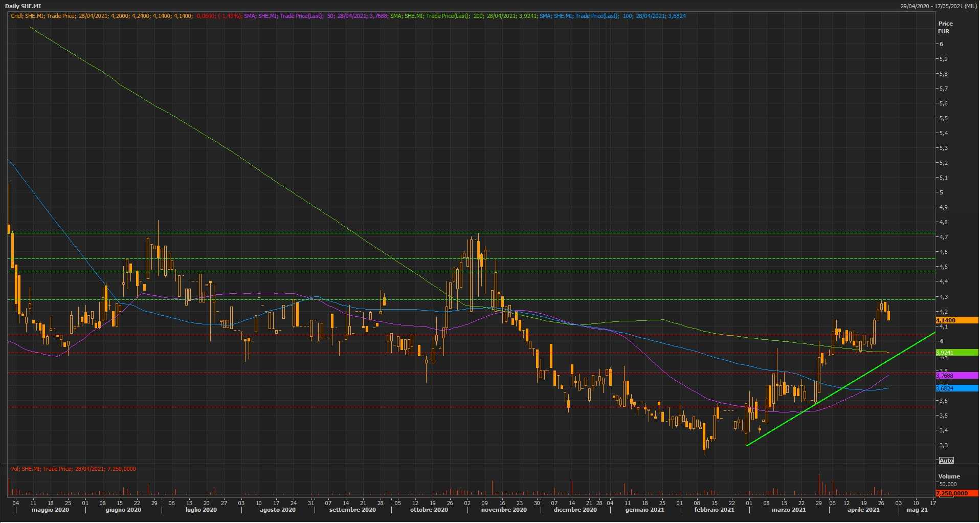Select the SMA 100 blue legend entry
The width and height of the screenshot is (980, 523).
coord(612,16)
